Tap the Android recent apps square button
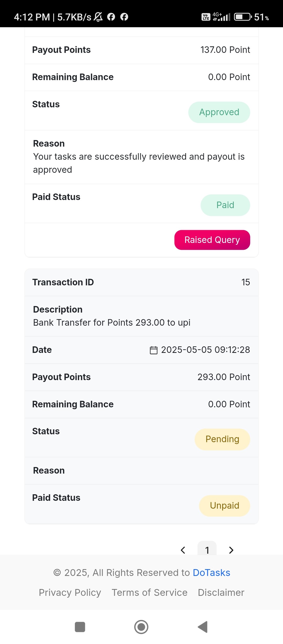Viewport: 283px width, 644px height. (80, 627)
